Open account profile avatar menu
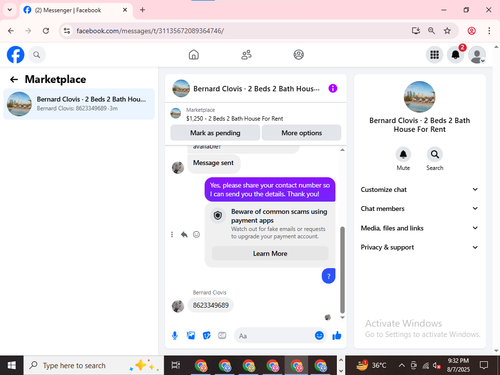 (x=477, y=55)
